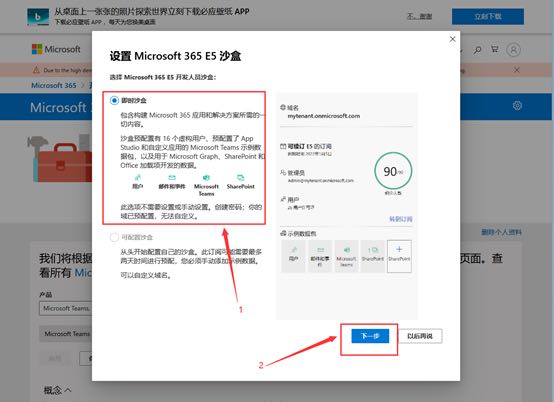This screenshot has width=554, height=402.
Task: Close the sandbox setup dialog
Action: point(453,39)
